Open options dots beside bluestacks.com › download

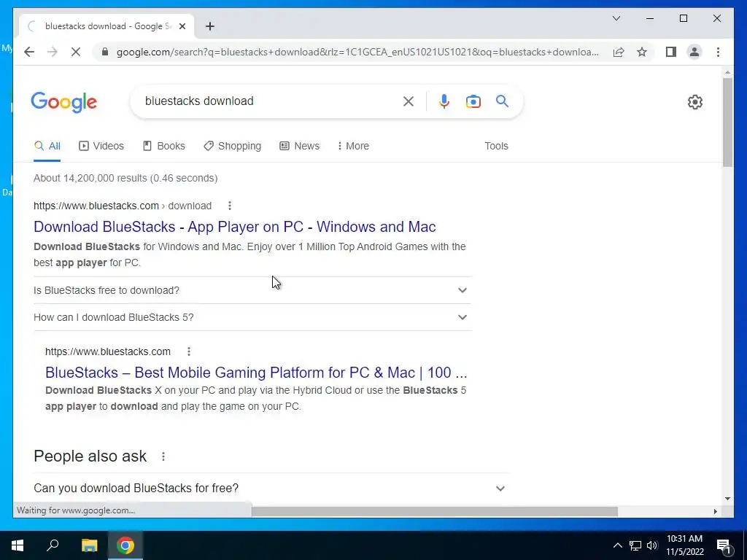[230, 206]
